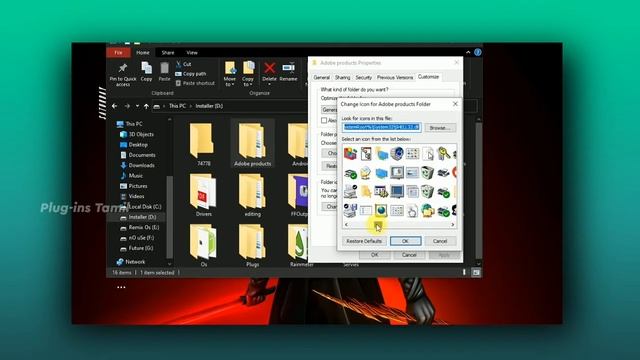This screenshot has width=640, height=360.
Task: Switch to Sharing tab in Properties
Action: [x=342, y=77]
